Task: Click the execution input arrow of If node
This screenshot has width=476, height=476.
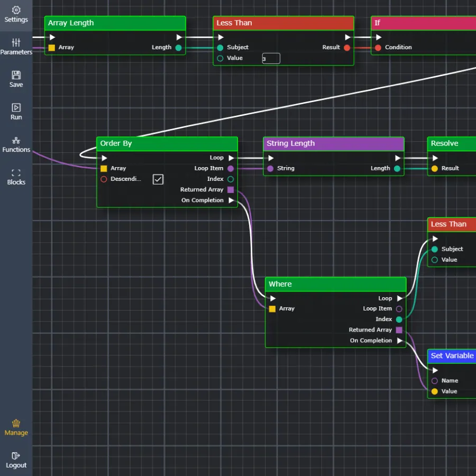Action: (379, 37)
